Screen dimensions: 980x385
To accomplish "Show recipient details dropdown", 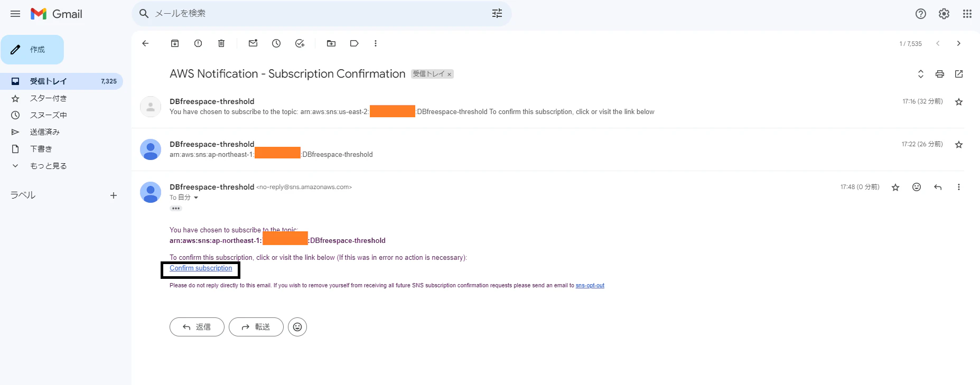I will tap(196, 198).
